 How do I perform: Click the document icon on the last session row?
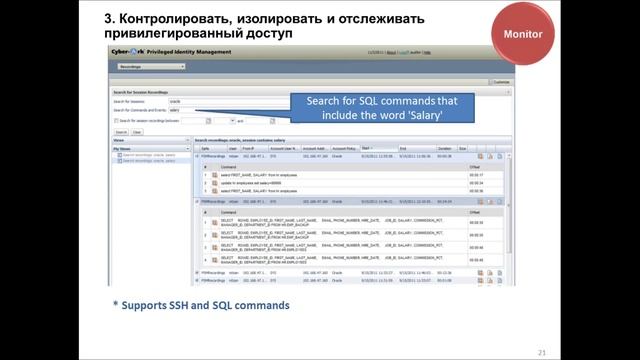(x=500, y=281)
